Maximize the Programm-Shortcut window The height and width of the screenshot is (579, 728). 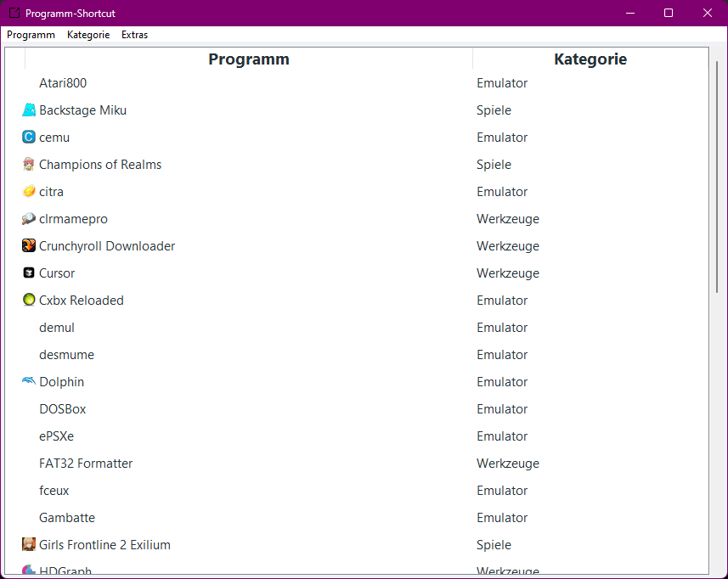pyautogui.click(x=669, y=13)
